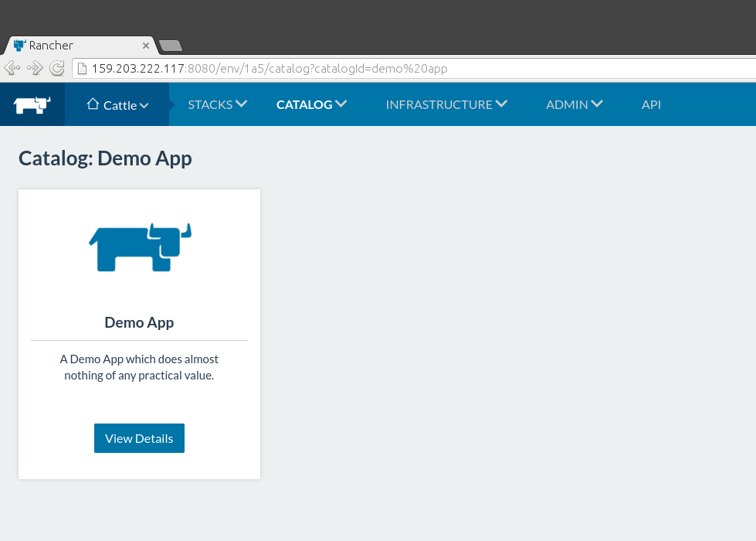The image size is (756, 541).
Task: Click the Demo App description text
Action: (139, 367)
